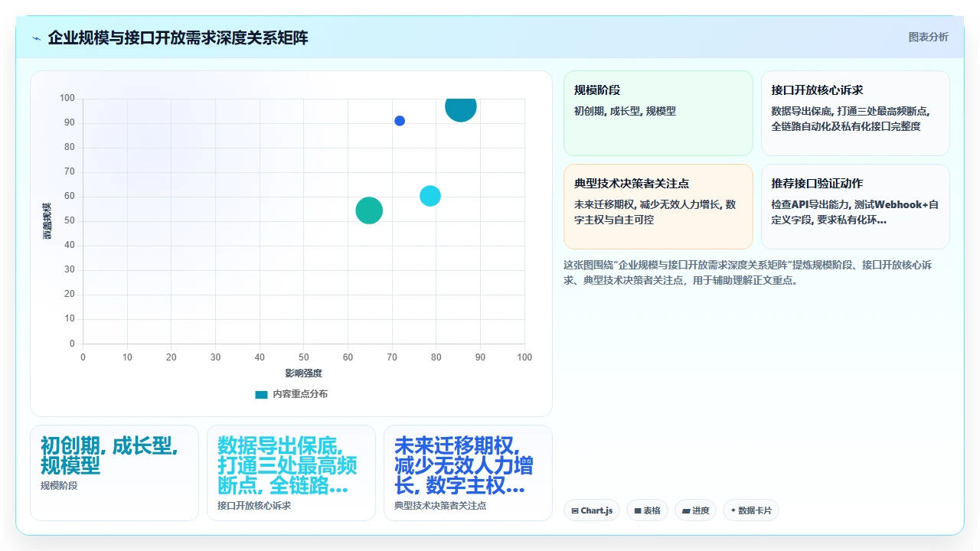Select the small dark blue bubble
Image resolution: width=980 pixels, height=551 pixels.
point(400,121)
